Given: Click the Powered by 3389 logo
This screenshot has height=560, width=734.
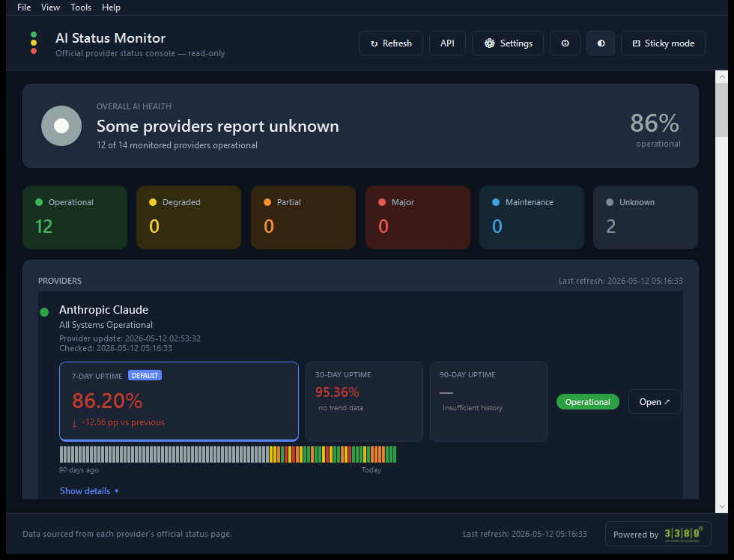Looking at the screenshot, I should point(658,534).
